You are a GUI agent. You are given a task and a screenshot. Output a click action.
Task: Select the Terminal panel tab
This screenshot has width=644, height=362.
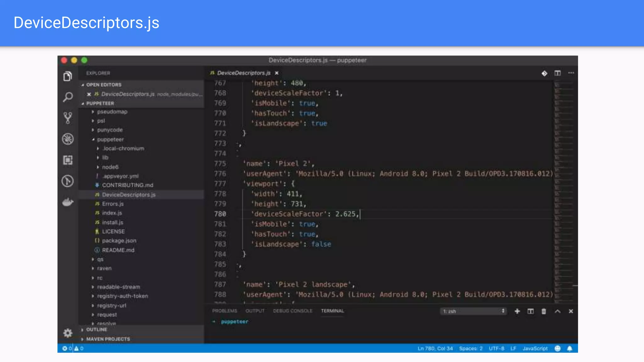point(332,311)
